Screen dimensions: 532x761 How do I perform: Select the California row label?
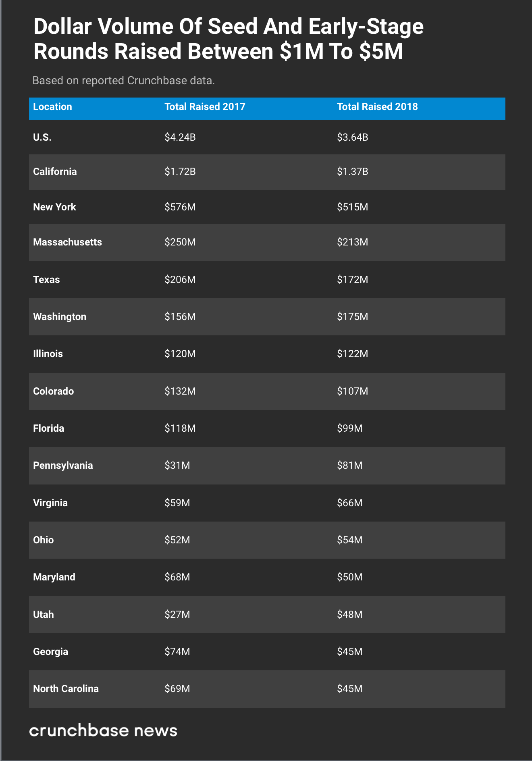pyautogui.click(x=55, y=172)
